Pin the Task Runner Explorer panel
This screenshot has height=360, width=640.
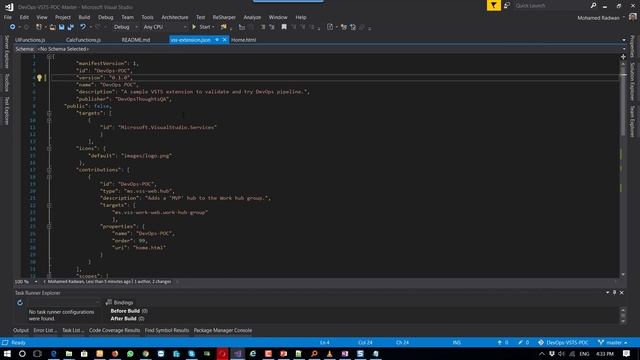(614, 293)
